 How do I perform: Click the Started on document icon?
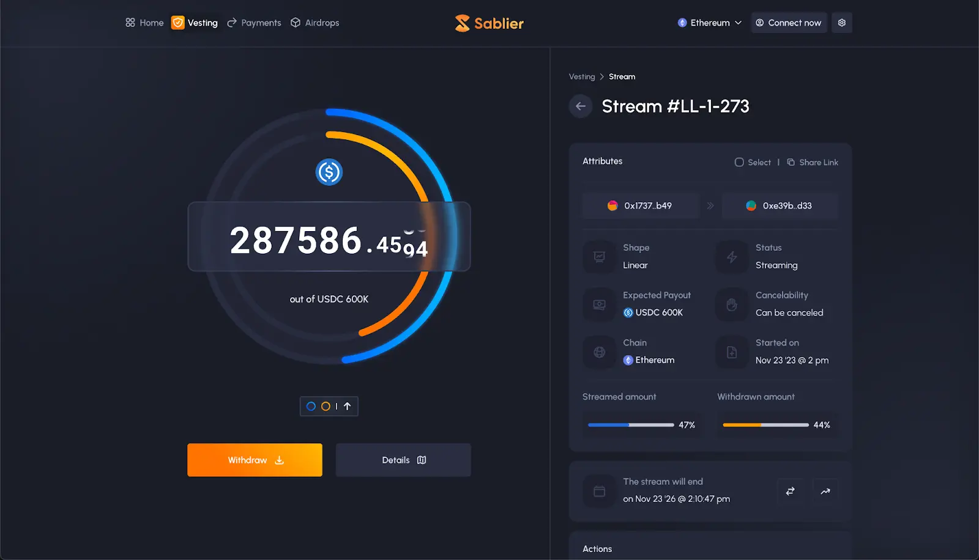[732, 352]
